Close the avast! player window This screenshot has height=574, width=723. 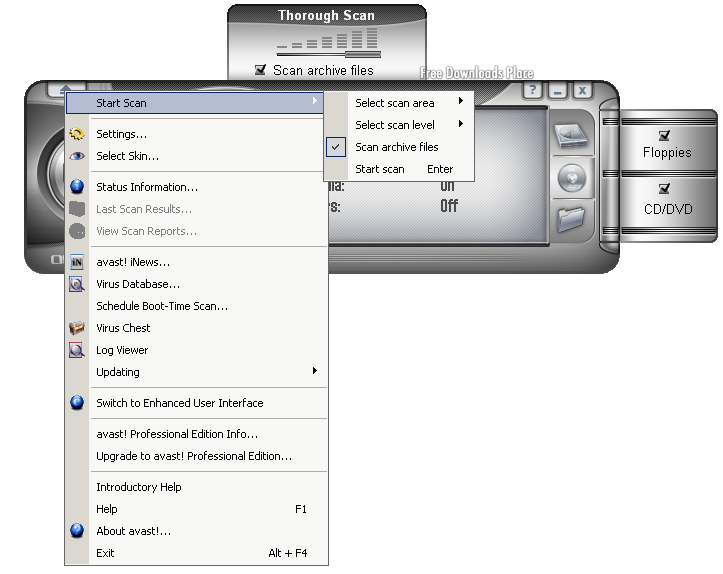[x=582, y=90]
